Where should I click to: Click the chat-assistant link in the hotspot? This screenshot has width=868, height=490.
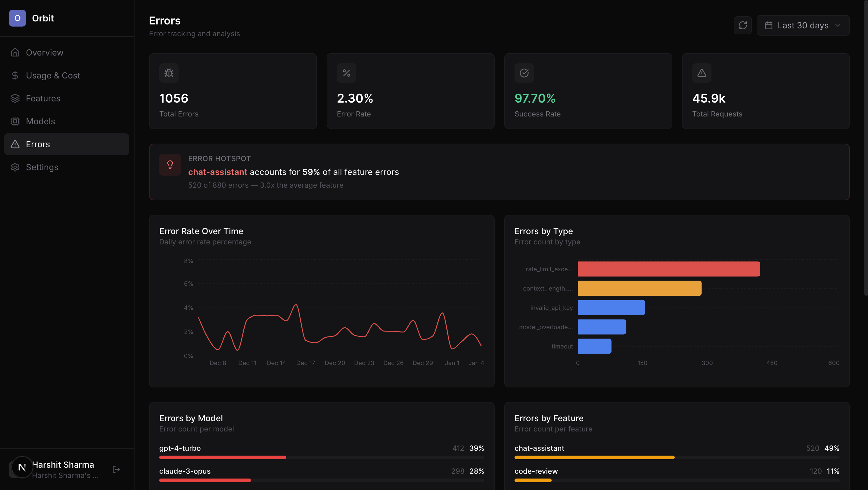(217, 172)
